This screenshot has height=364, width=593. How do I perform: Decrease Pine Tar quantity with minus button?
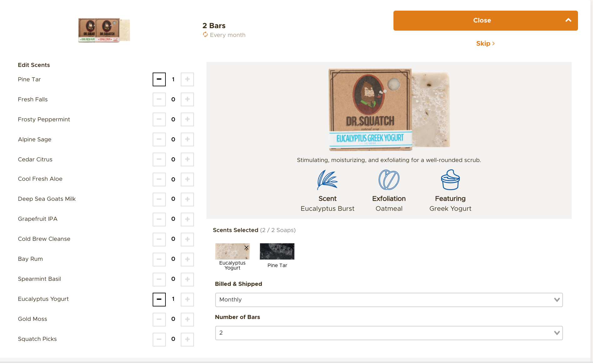pyautogui.click(x=159, y=79)
